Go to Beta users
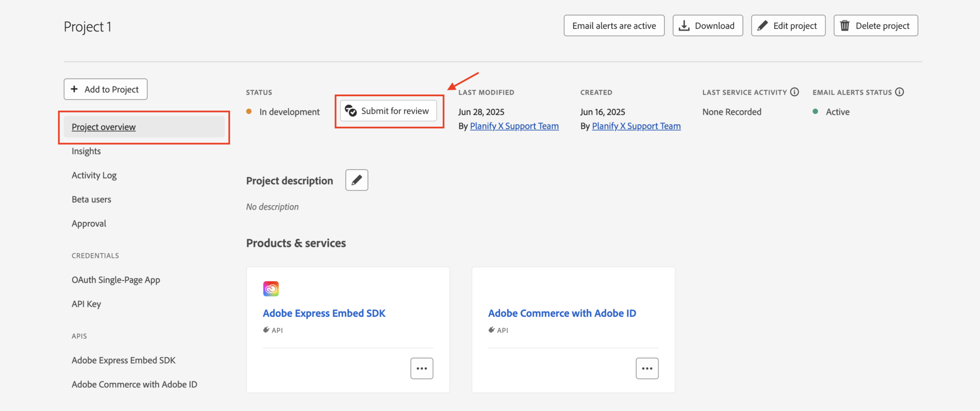980x411 pixels. 91,200
